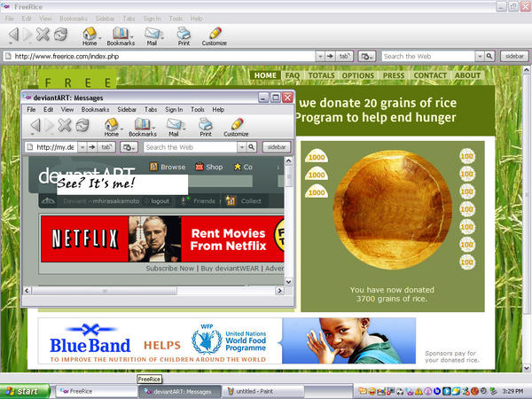The width and height of the screenshot is (532, 399).
Task: Open FreeRice TOTALS page tab
Action: (321, 75)
